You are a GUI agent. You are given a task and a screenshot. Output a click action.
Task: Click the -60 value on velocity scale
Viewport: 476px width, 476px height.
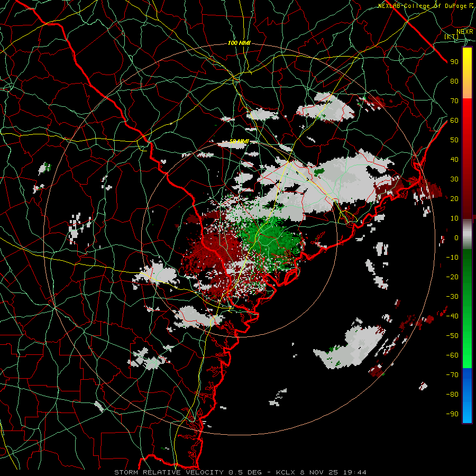click(x=452, y=355)
